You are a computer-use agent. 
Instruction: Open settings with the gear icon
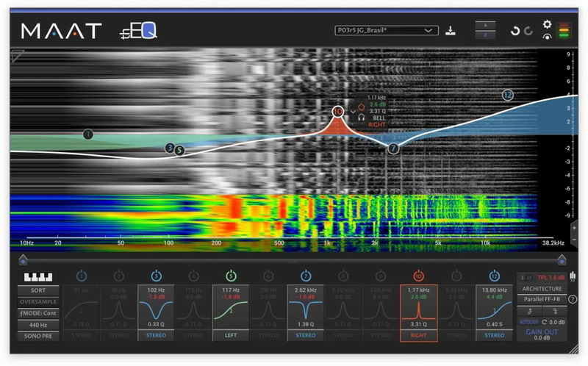coord(547,24)
